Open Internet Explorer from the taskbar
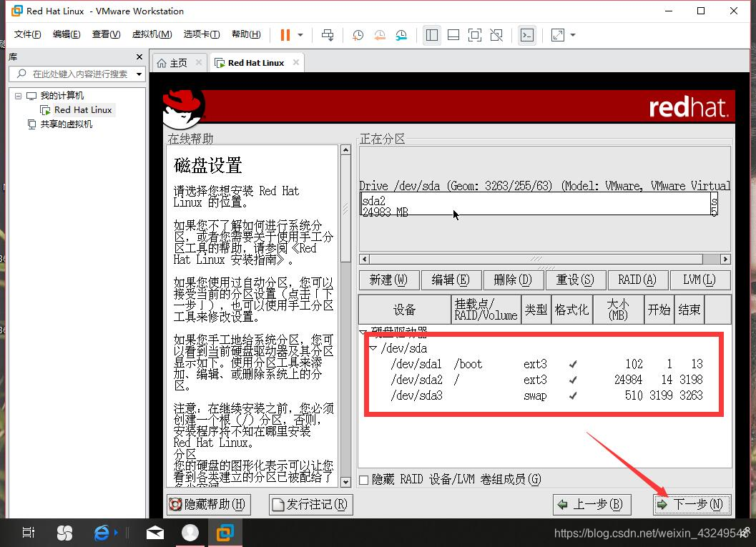Viewport: 756px width, 547px height. tap(102, 533)
